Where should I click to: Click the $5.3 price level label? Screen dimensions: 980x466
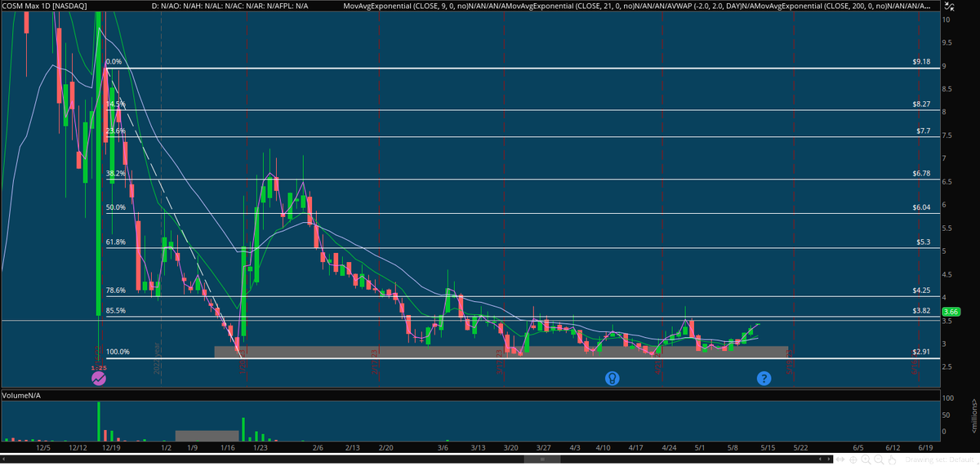coord(924,242)
